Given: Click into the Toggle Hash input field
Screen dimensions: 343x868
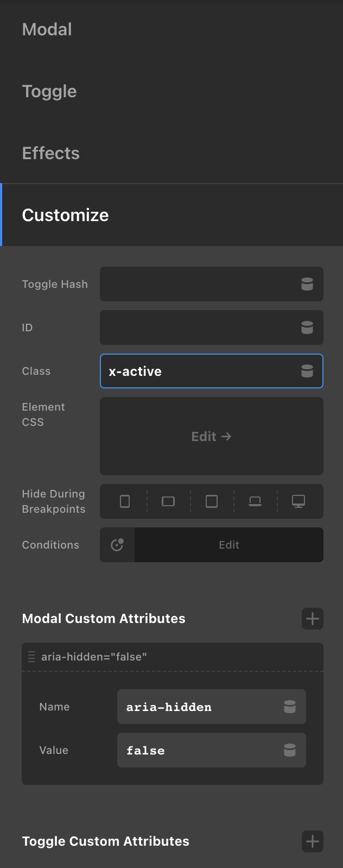Looking at the screenshot, I should tap(198, 284).
